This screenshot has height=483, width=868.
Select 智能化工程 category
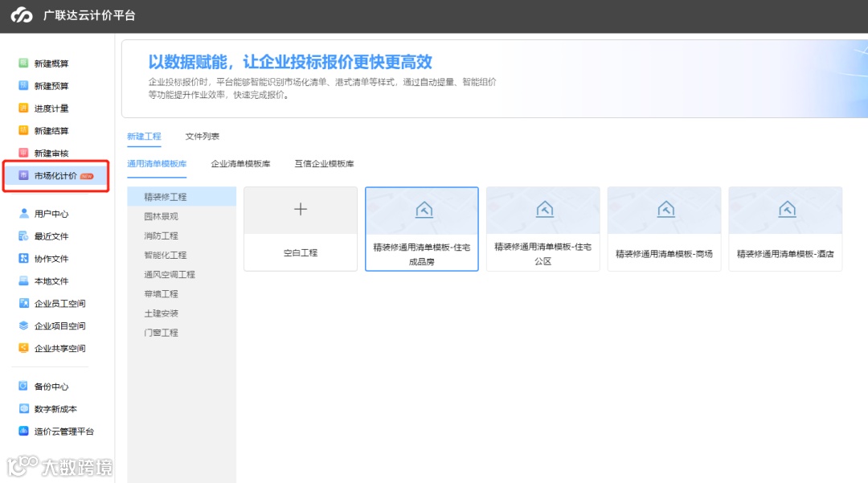pyautogui.click(x=182, y=255)
